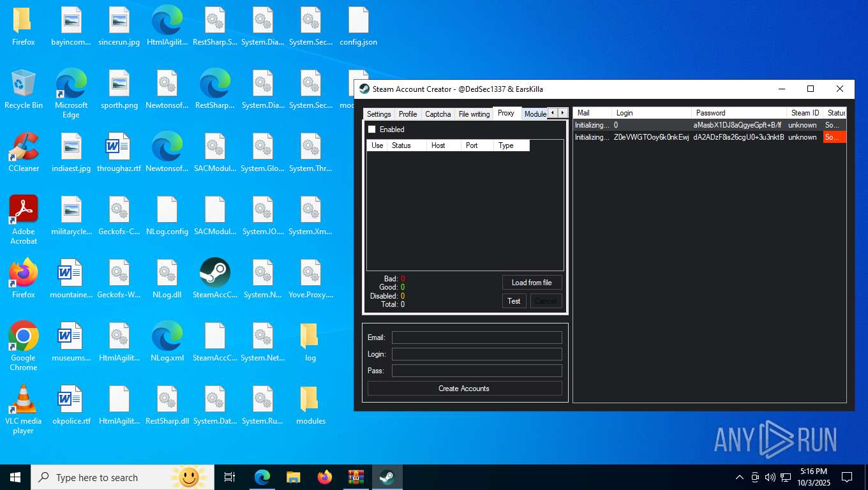Click the accounts table Mail column header

[x=592, y=113]
